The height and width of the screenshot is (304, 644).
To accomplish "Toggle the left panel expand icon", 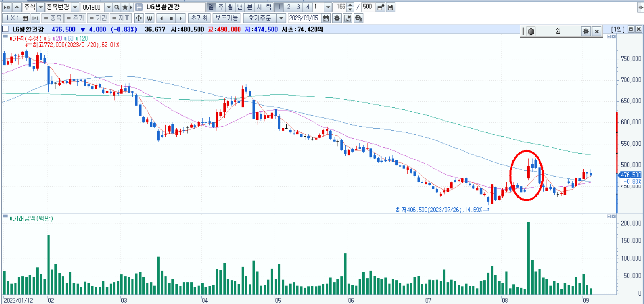I will tap(7, 7).
